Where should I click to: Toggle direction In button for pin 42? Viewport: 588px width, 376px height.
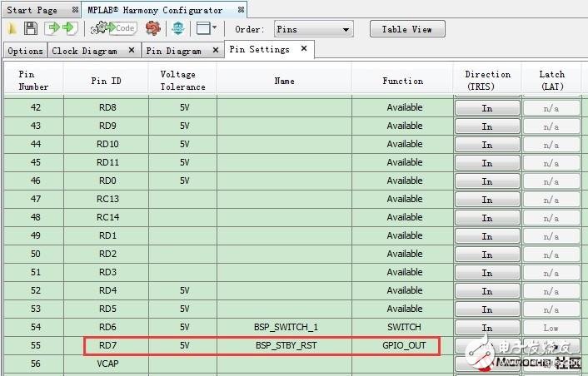(486, 108)
